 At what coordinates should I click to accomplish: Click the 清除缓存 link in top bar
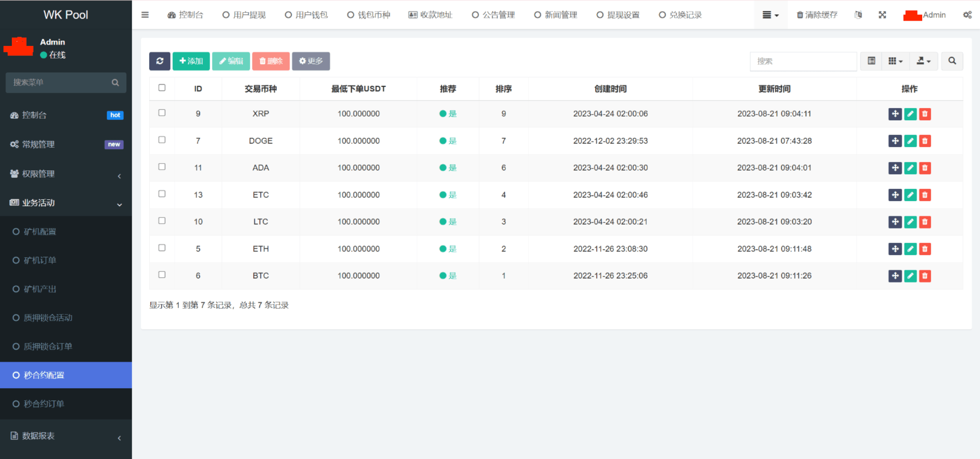click(x=817, y=15)
